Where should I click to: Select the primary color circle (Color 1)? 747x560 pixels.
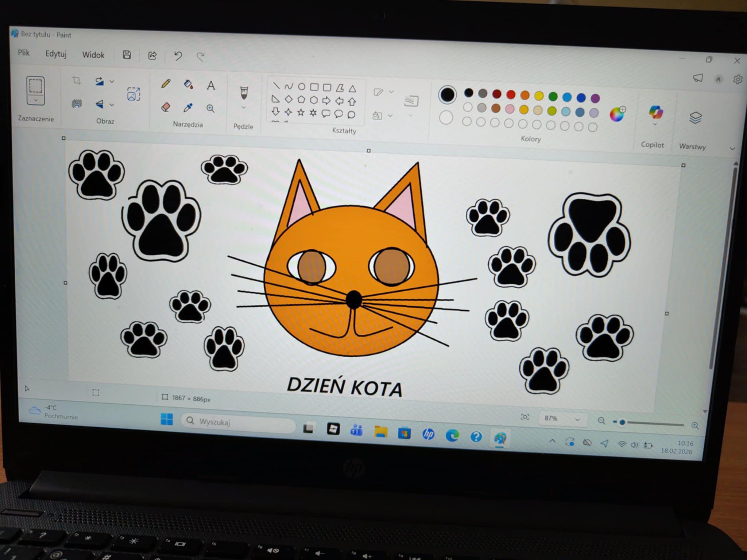447,94
